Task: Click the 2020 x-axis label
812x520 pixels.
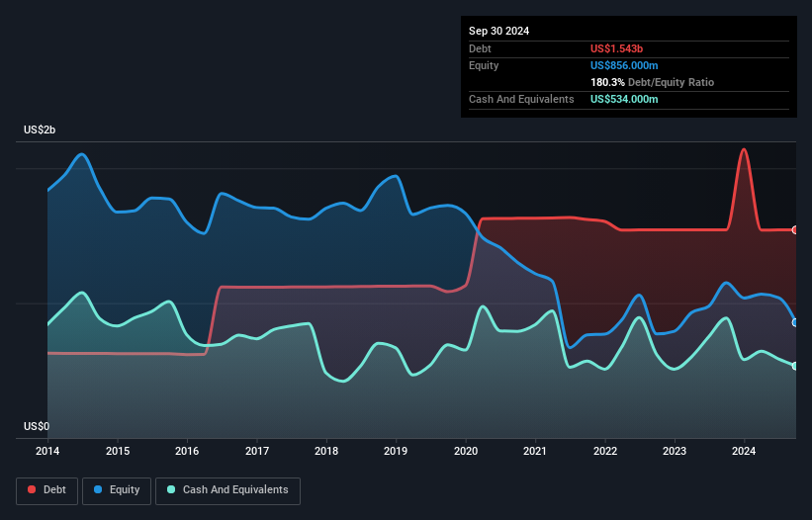Action: (x=466, y=453)
